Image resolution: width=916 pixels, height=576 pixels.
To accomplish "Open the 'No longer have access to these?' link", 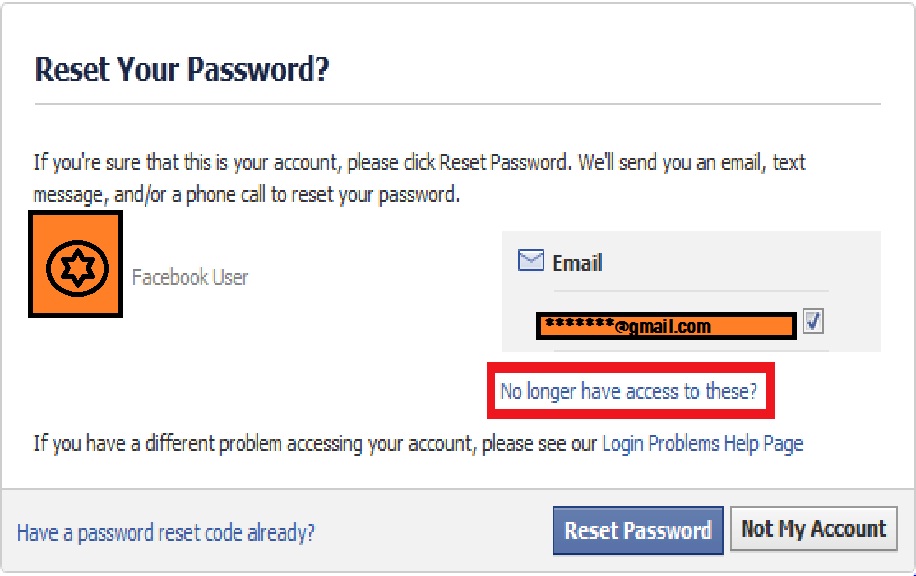I will pyautogui.click(x=628, y=391).
